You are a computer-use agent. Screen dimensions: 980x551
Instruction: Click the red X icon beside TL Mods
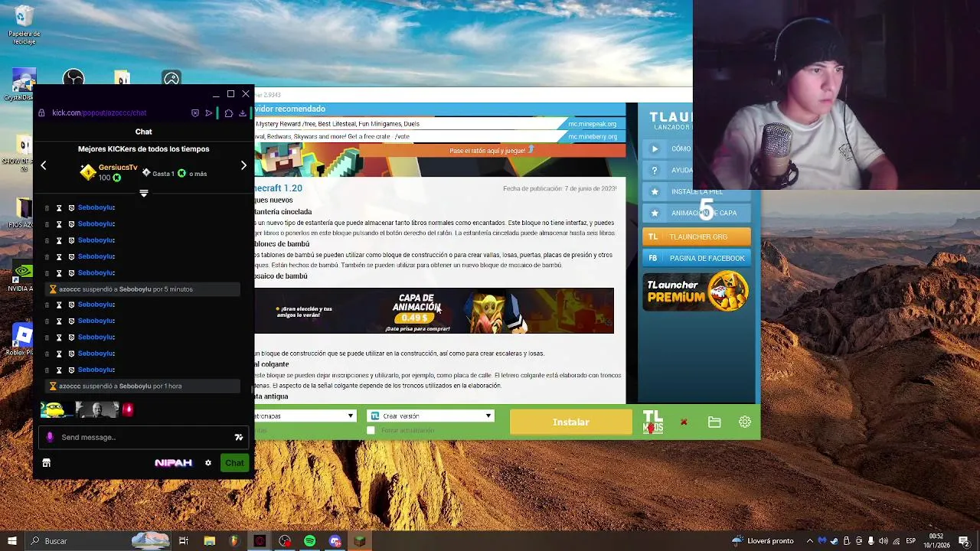(684, 422)
